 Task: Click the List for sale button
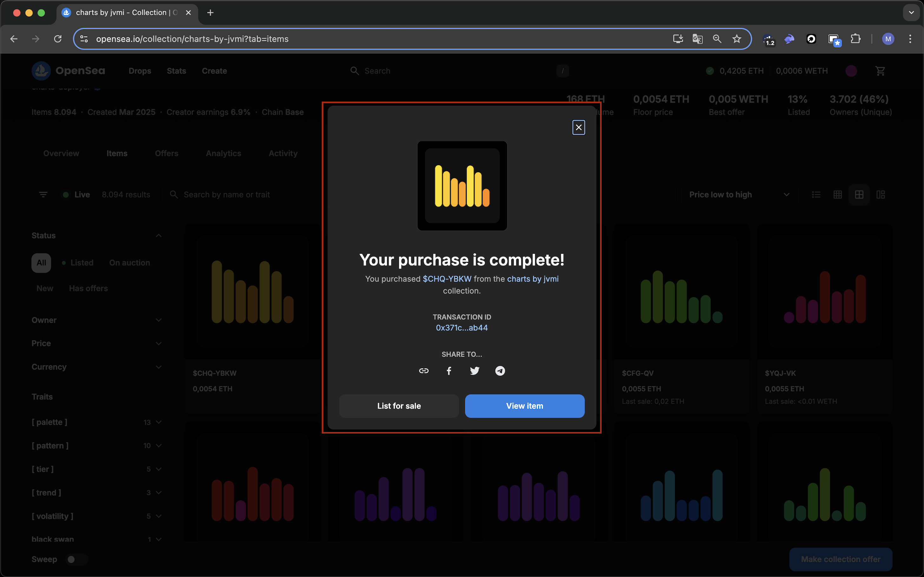[399, 406]
